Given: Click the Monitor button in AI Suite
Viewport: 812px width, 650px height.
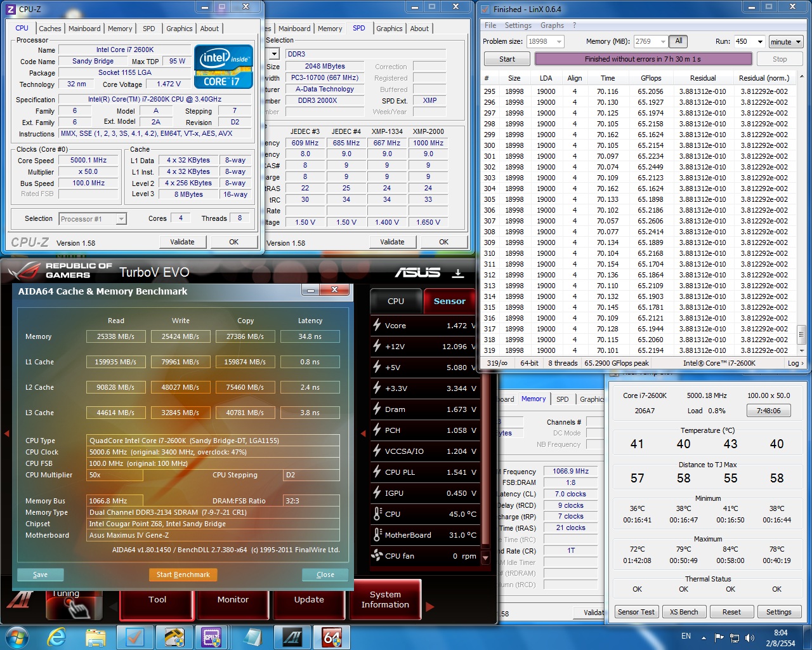Looking at the screenshot, I should [233, 599].
